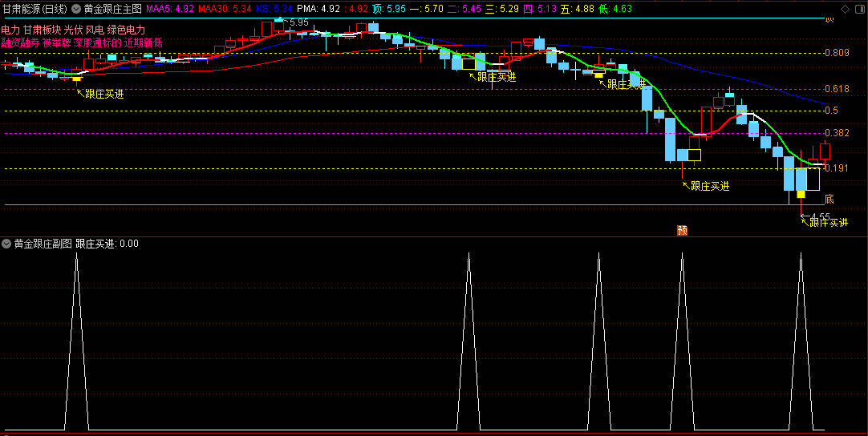
Task: Click the 0.618 Fibonacci level label
Action: (837, 89)
